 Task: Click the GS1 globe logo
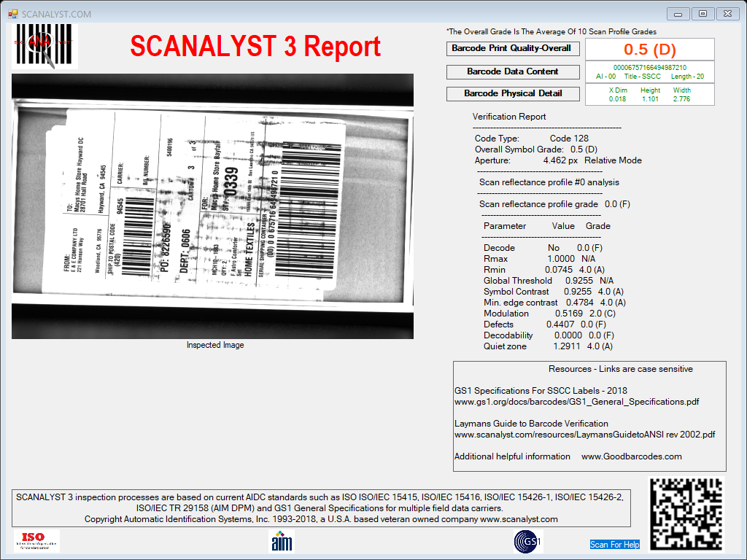tap(528, 542)
